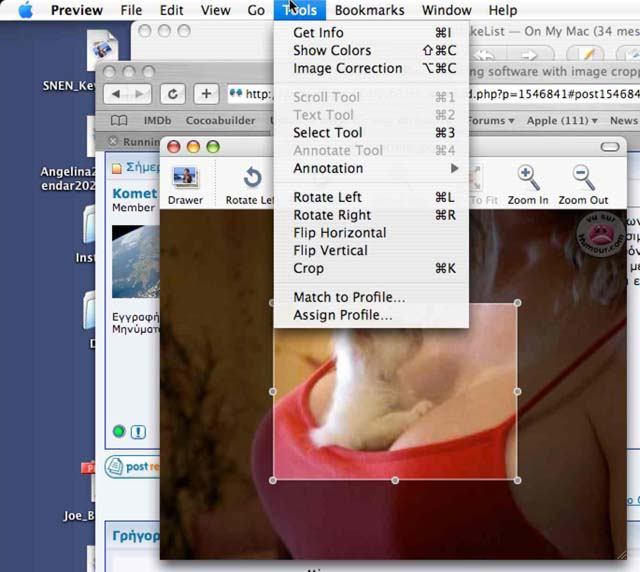This screenshot has height=572, width=640.
Task: Close the Safari tab with X icon
Action: click(x=113, y=141)
